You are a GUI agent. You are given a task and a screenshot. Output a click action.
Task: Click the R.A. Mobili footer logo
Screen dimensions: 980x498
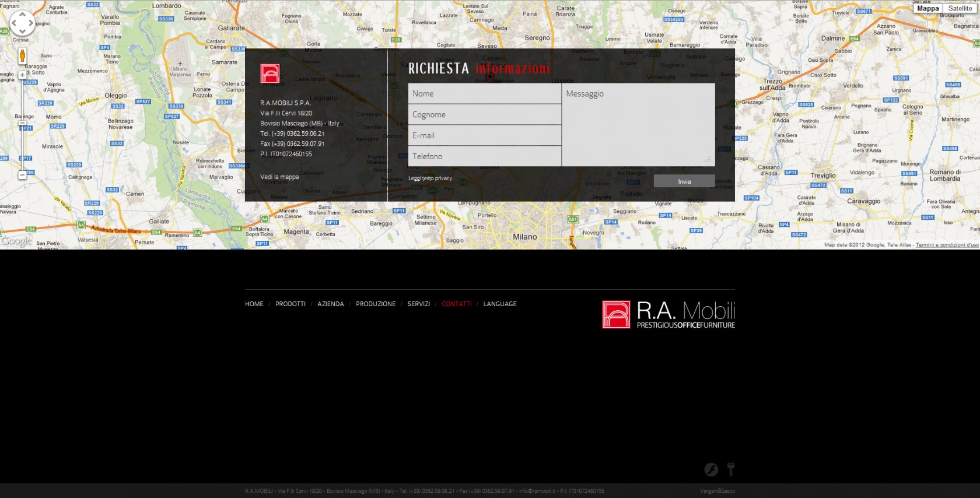coord(668,315)
